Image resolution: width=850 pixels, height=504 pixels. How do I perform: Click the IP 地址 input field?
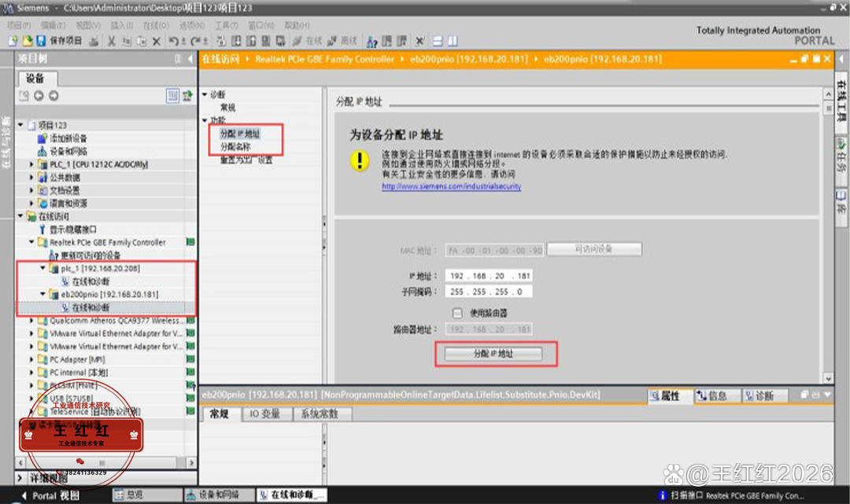click(489, 276)
